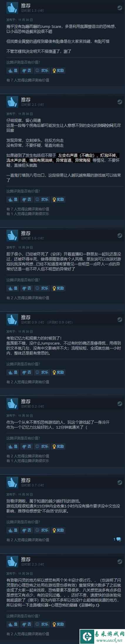The height and width of the screenshot is (644, 125).
Task: Give 奖励 to the 1.3 小时 review
Action: (58, 71)
